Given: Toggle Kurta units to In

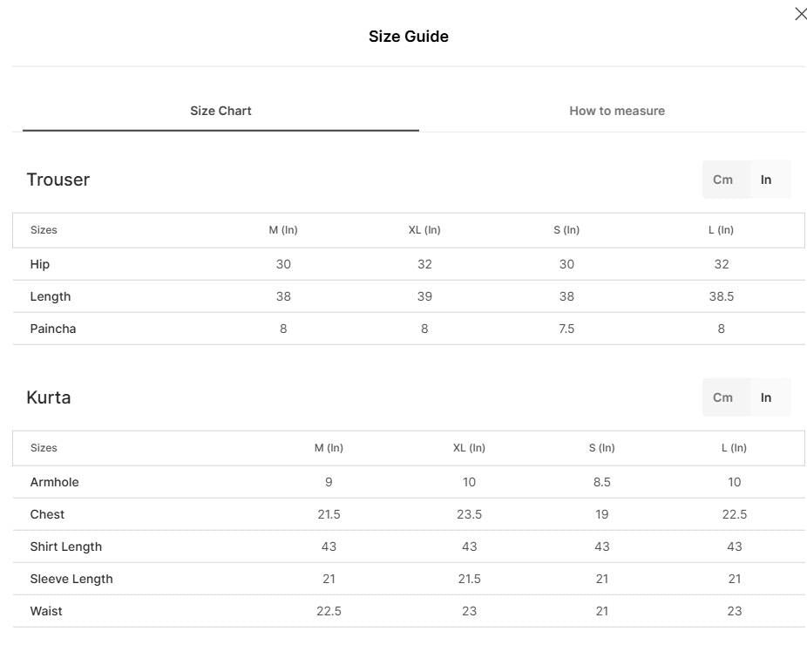Looking at the screenshot, I should coord(766,397).
